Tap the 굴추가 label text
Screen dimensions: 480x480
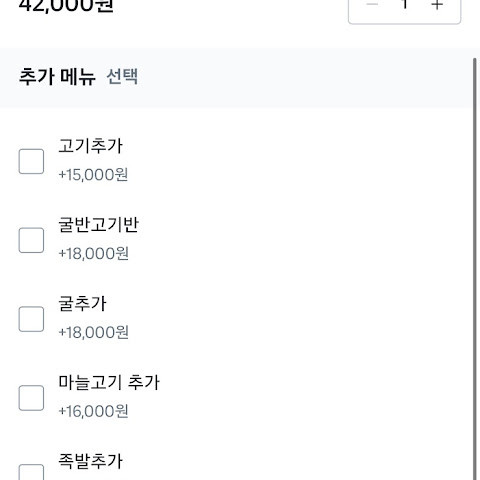click(82, 303)
